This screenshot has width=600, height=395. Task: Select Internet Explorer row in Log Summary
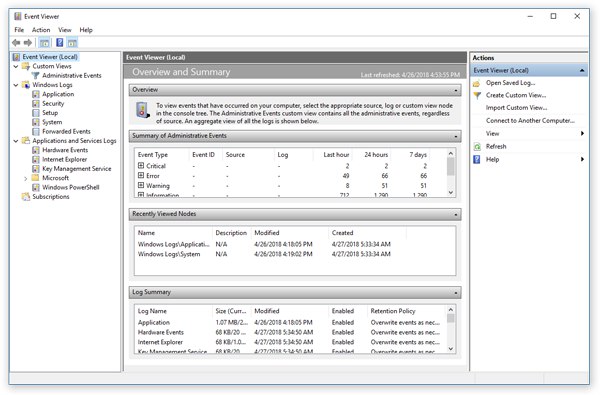[291, 342]
